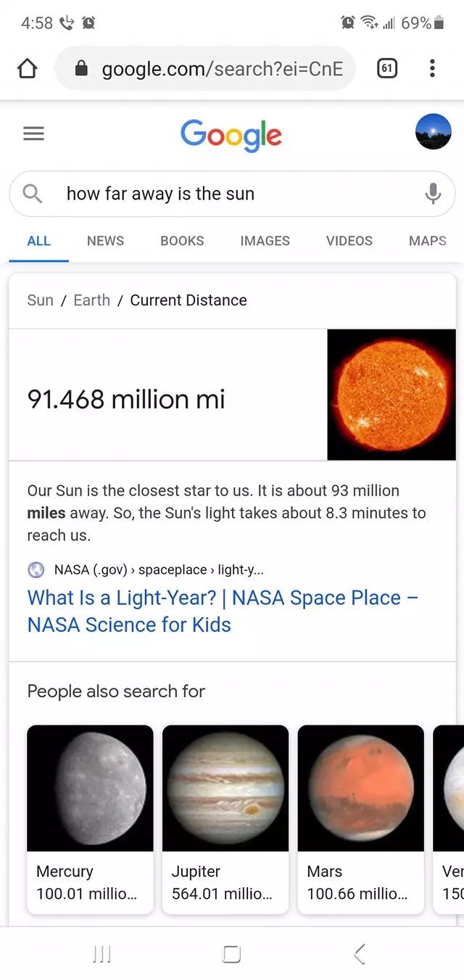
Task: Open the tab switcher showing 61 tabs
Action: tap(387, 69)
